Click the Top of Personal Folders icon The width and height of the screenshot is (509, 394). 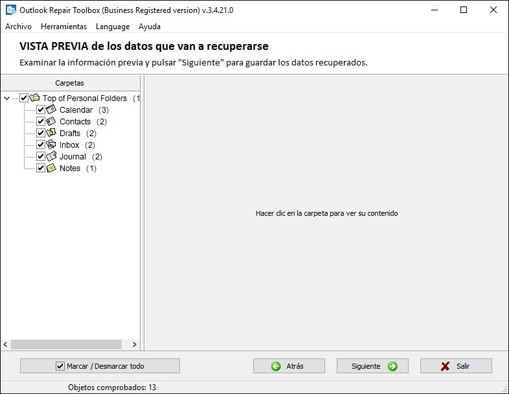click(34, 98)
